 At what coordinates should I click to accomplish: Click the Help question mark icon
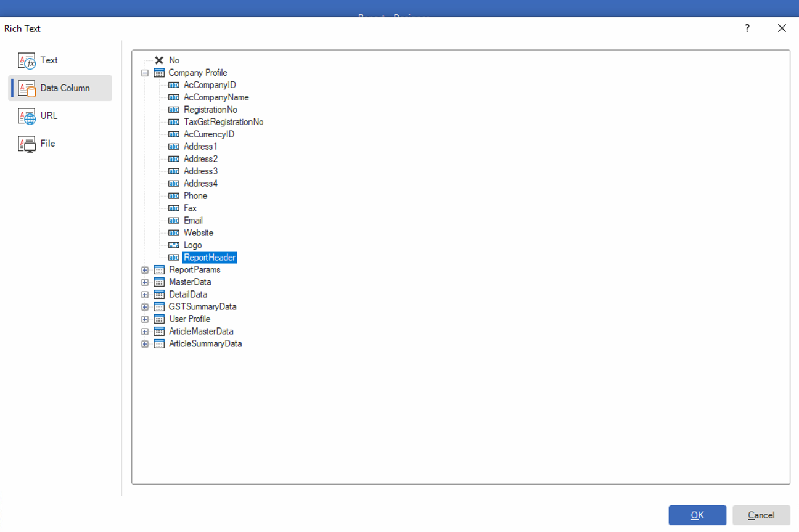(x=747, y=28)
